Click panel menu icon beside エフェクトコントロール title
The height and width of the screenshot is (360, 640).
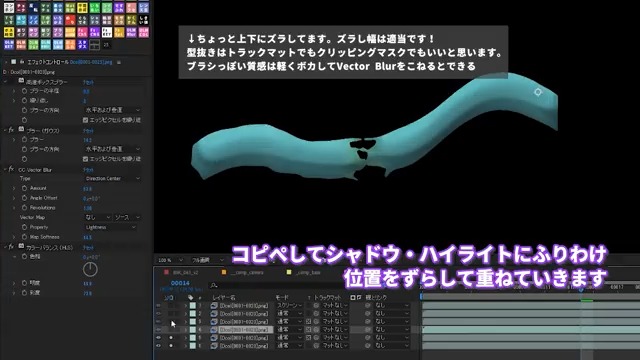(x=119, y=62)
